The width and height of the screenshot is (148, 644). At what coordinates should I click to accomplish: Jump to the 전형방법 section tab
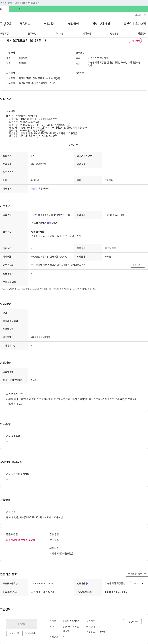(x=115, y=33)
